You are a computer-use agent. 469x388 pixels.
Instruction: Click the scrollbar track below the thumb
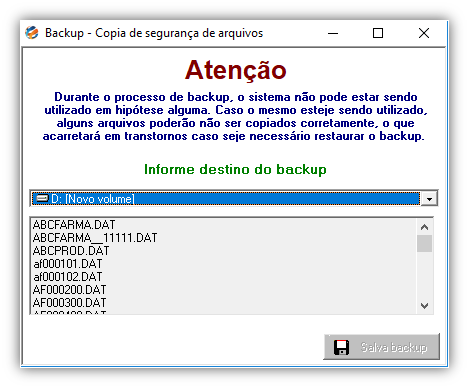coord(424,275)
